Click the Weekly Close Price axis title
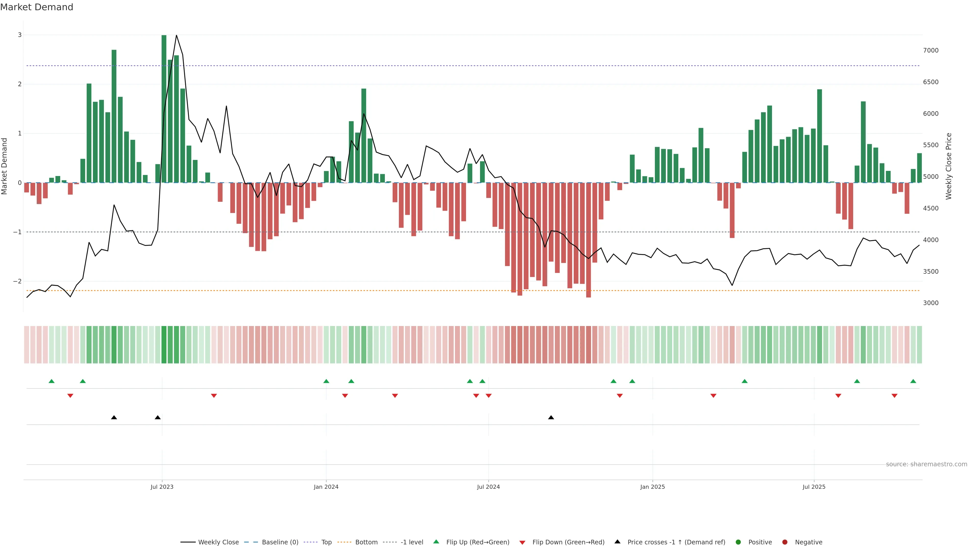This screenshot has height=551, width=980. pyautogui.click(x=948, y=166)
